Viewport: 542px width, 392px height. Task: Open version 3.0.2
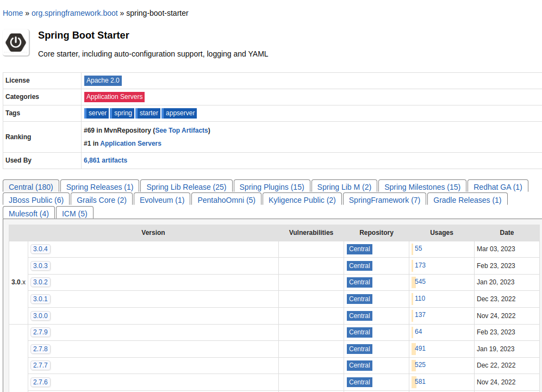tap(40, 282)
